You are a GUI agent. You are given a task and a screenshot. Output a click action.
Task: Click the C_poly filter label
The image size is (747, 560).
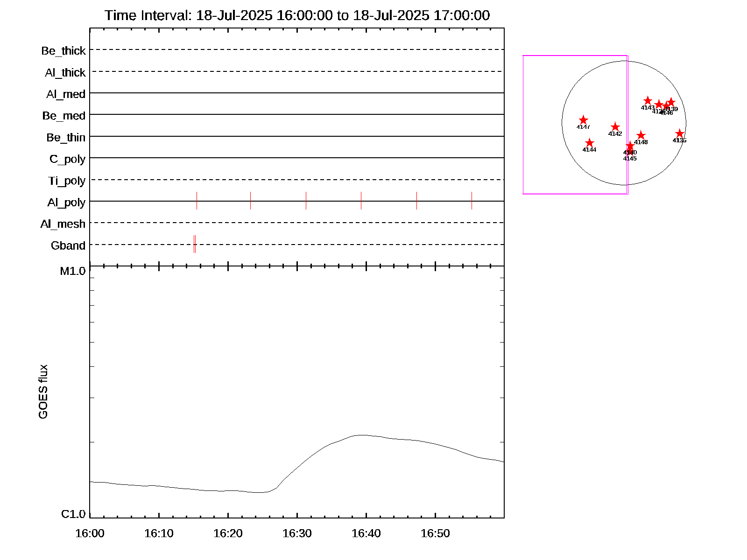click(68, 159)
